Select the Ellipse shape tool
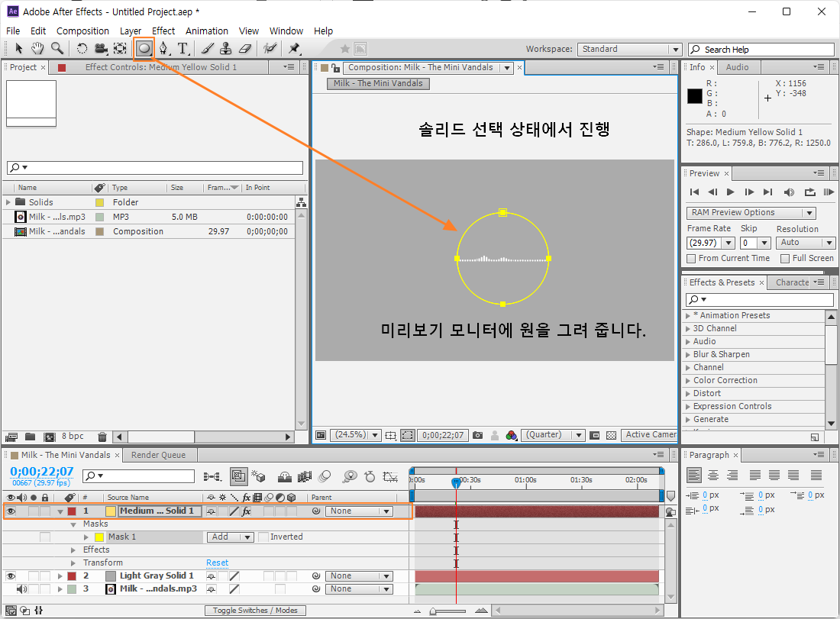Screen dimensions: 840x619 point(144,49)
